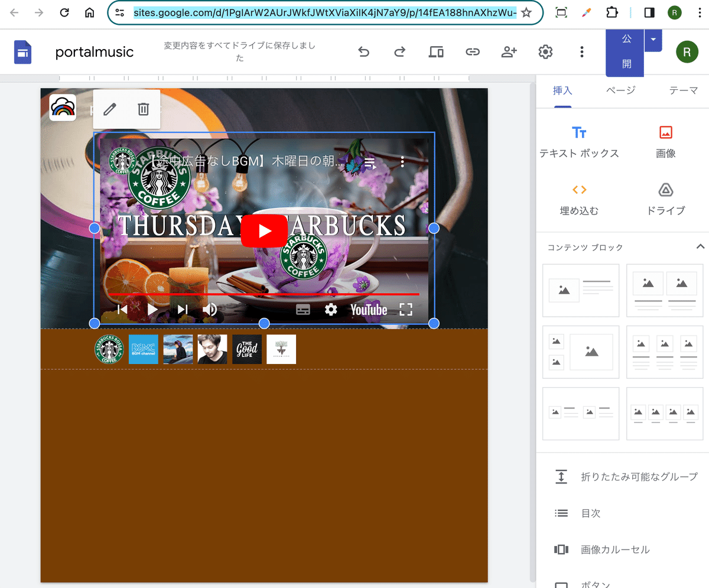Image resolution: width=709 pixels, height=588 pixels.
Task: Click the site logo with rainbow cloud
Action: [63, 108]
